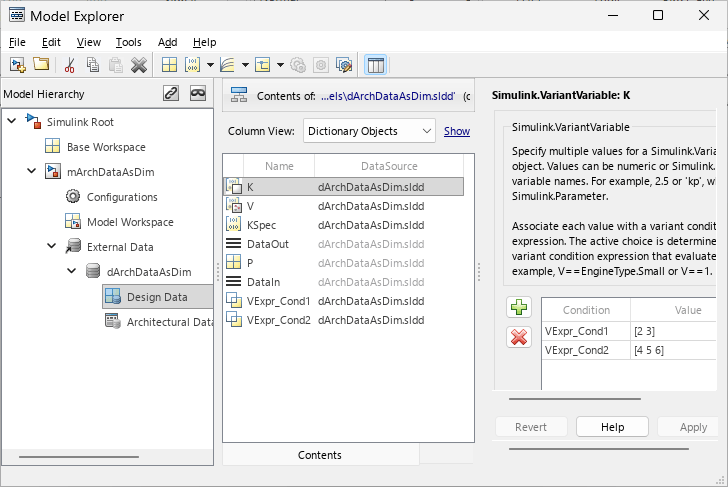
Task: Select the P variable grid icon
Action: (234, 262)
